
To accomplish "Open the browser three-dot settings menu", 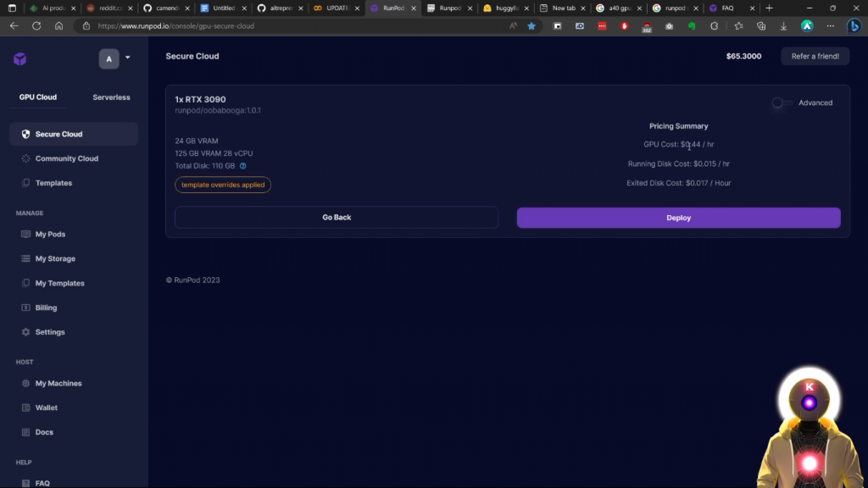I will pos(831,26).
